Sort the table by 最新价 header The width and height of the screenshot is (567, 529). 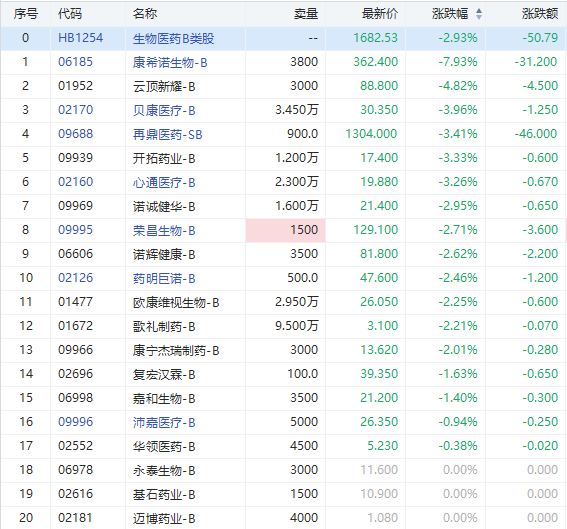[x=379, y=14]
